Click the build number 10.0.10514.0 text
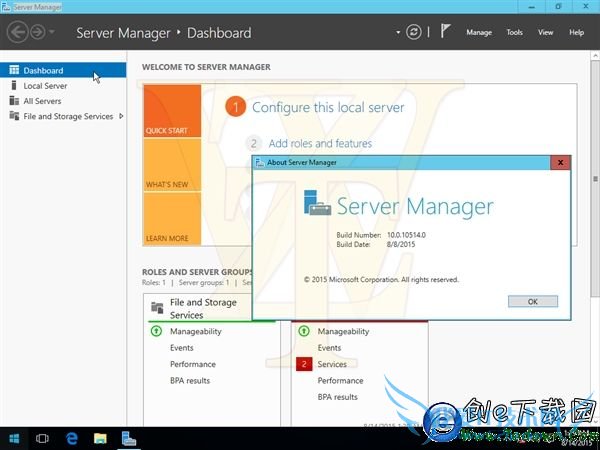Screen dimensions: 600x450 pos(406,235)
